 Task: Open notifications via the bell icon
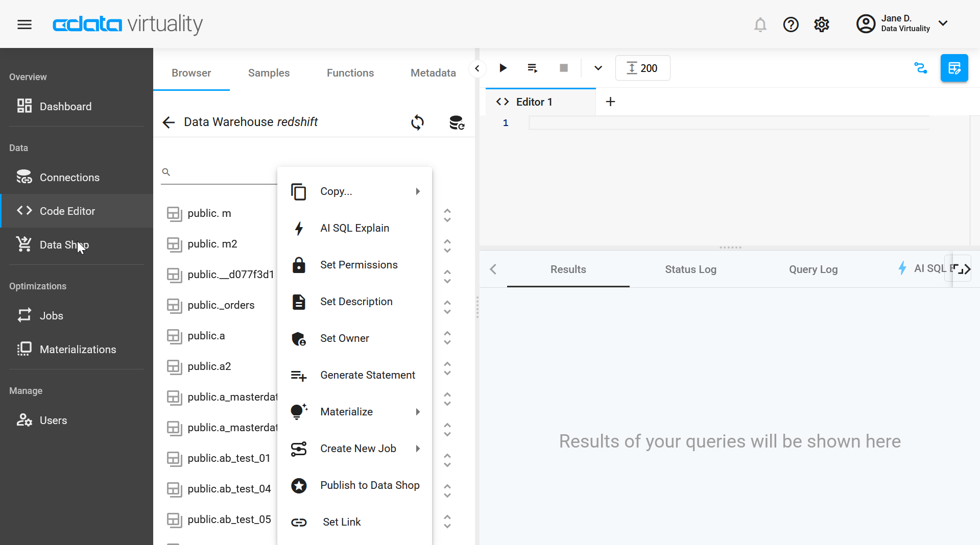760,24
